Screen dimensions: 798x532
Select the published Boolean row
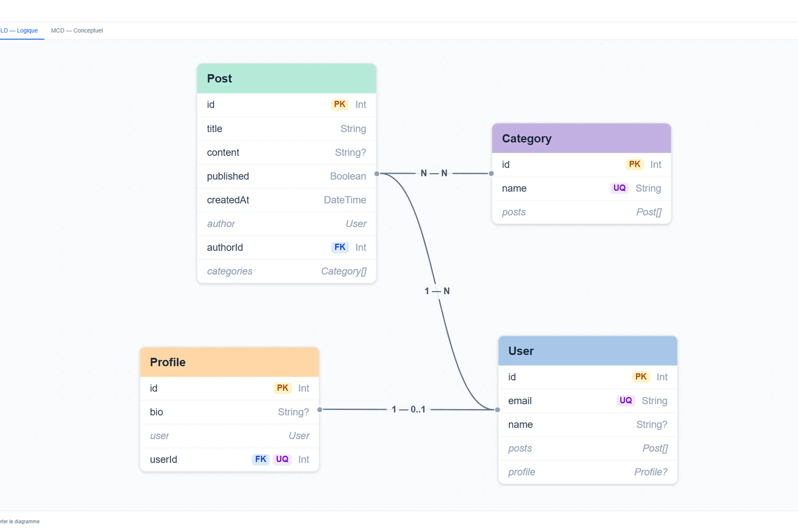click(x=286, y=176)
